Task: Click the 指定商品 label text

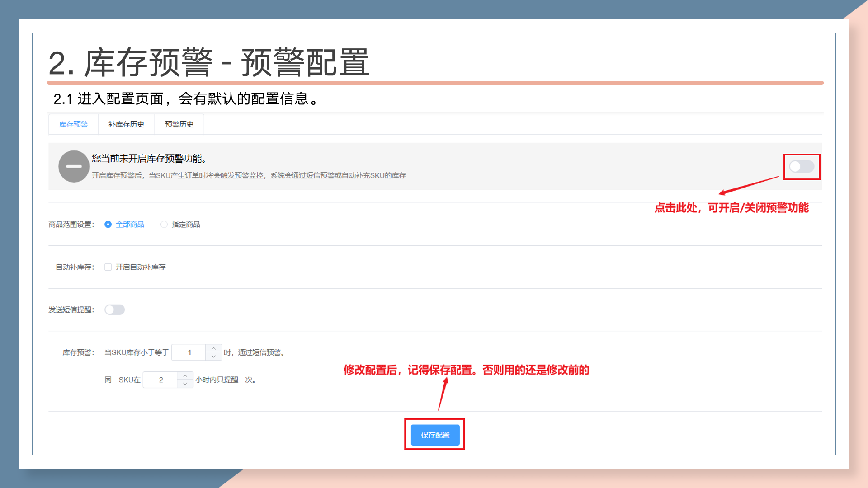Action: 186,225
